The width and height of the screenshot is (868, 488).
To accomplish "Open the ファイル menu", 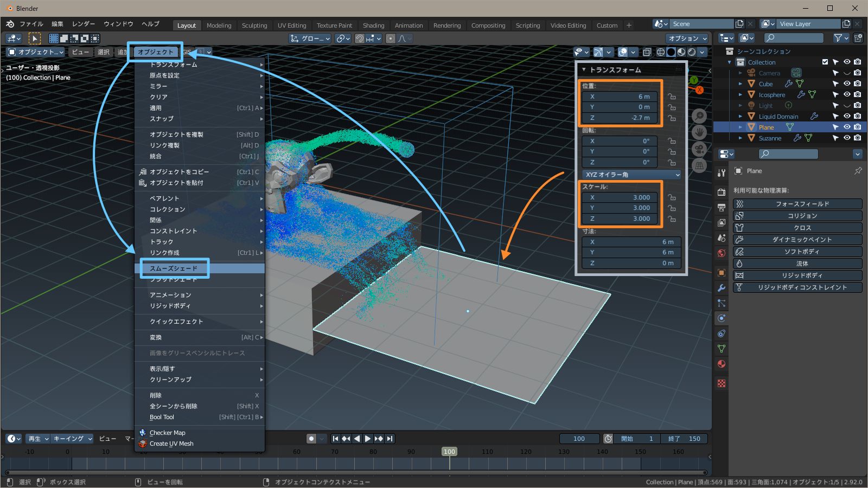I will click(x=31, y=24).
